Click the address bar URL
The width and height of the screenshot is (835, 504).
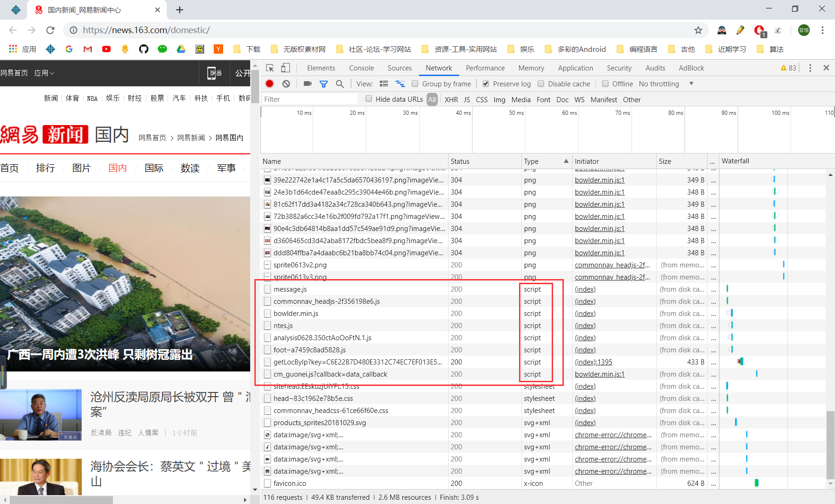pyautogui.click(x=146, y=30)
